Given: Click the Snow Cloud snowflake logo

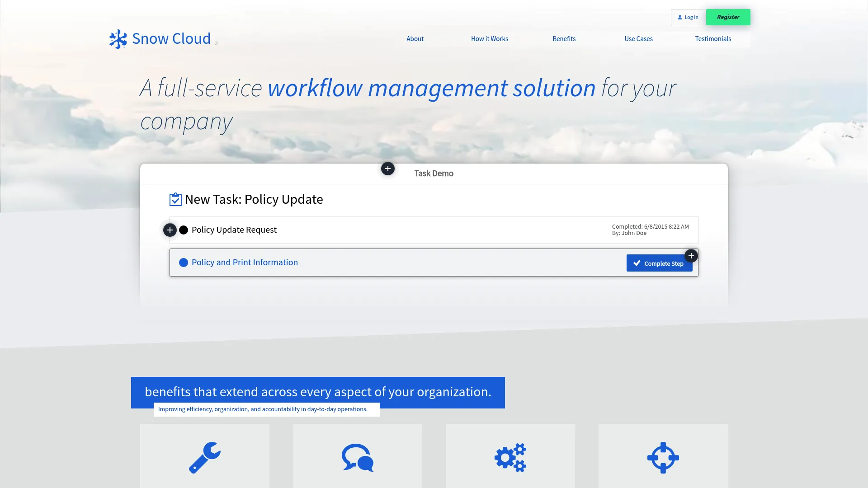Looking at the screenshot, I should pos(118,39).
